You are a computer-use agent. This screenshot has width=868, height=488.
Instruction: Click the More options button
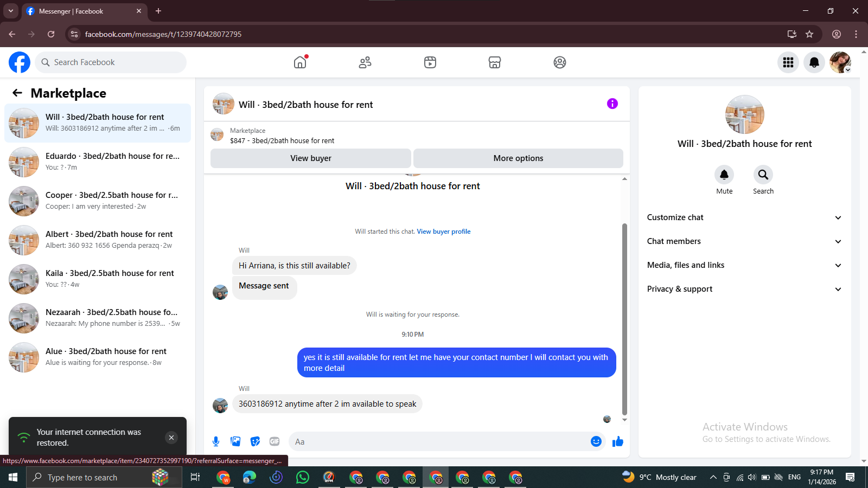[x=518, y=158]
